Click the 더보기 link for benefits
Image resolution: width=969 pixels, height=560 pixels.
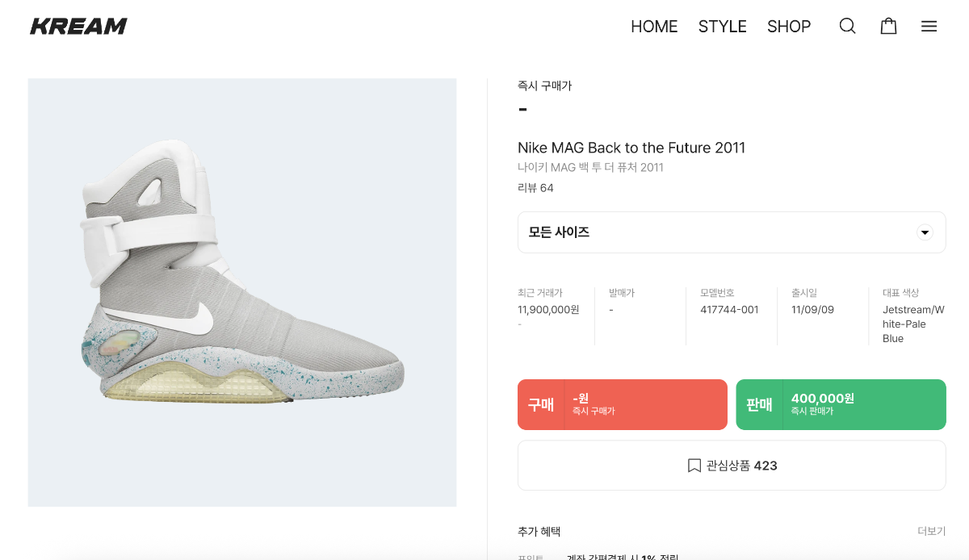[931, 531]
